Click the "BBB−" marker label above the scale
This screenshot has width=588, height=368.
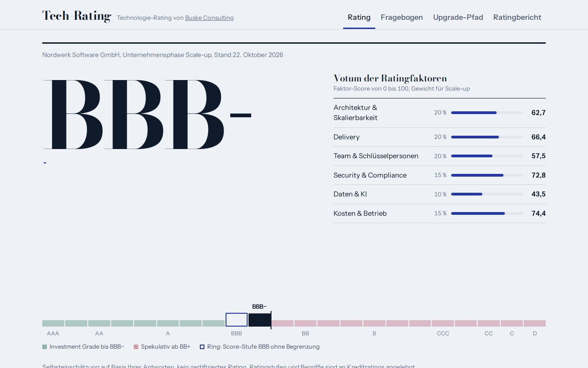(260, 307)
